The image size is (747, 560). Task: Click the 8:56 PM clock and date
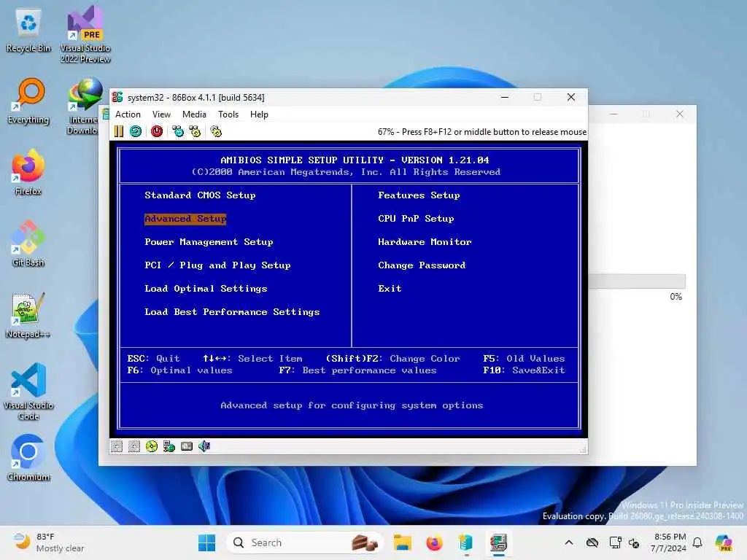668,542
